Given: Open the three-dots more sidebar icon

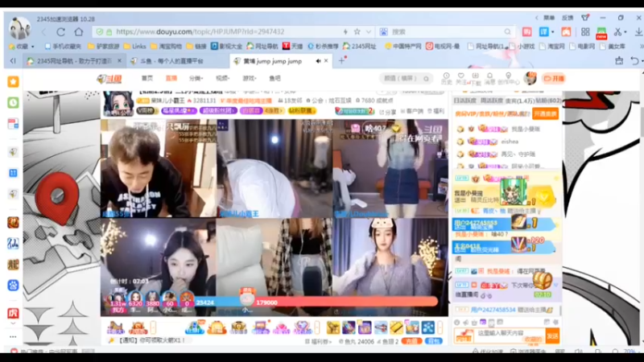Looking at the screenshot, I should coord(13,336).
